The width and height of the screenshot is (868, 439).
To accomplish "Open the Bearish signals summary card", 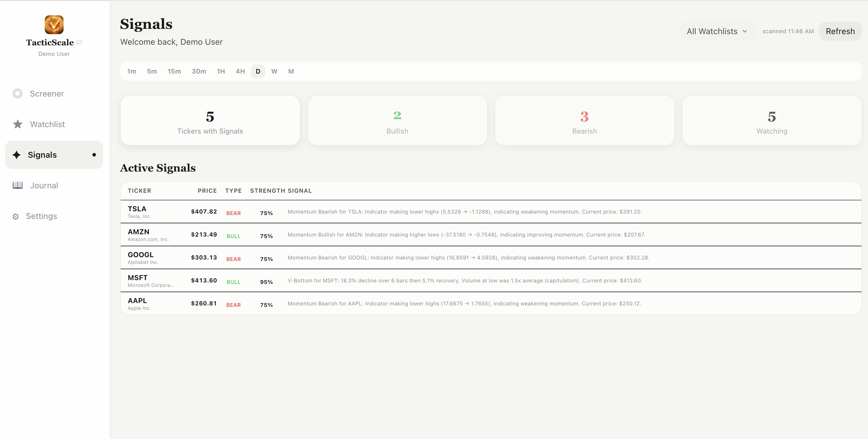I will [584, 120].
